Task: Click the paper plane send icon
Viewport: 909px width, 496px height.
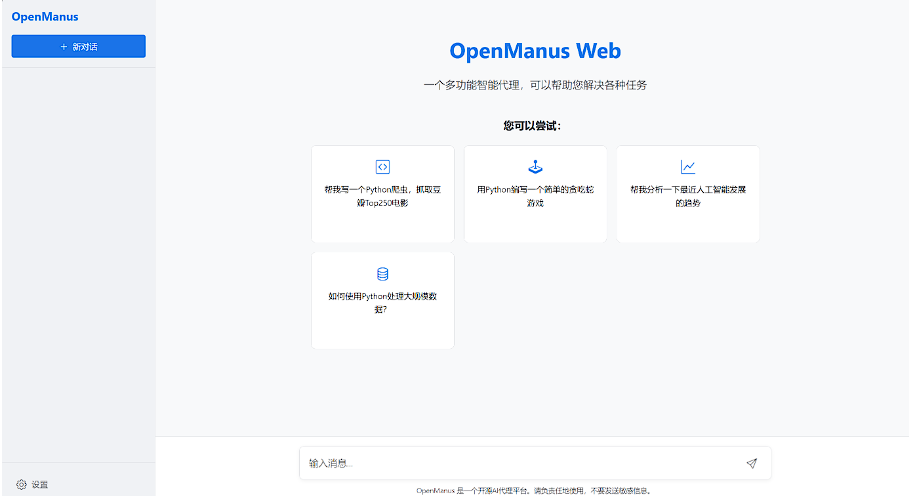Action: (752, 463)
